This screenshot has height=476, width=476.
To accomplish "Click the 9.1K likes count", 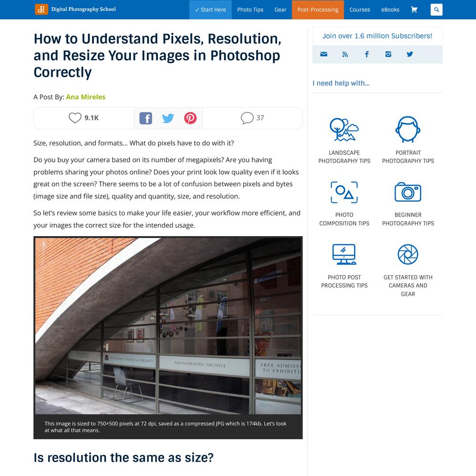I will [x=91, y=118].
